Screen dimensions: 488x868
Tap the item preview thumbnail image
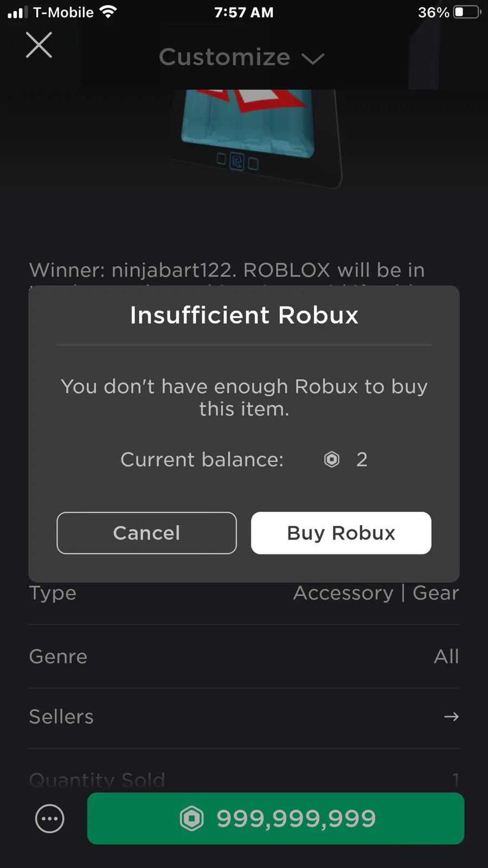click(255, 136)
